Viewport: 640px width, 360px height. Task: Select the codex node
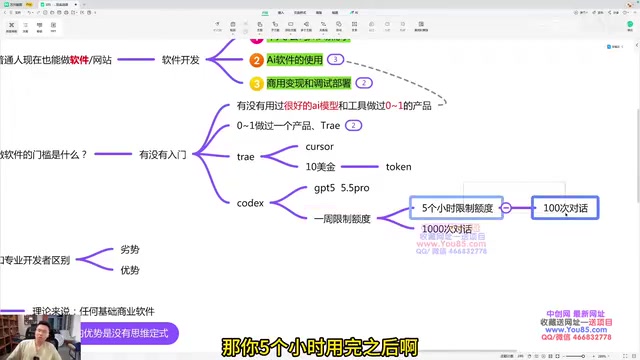pos(250,203)
